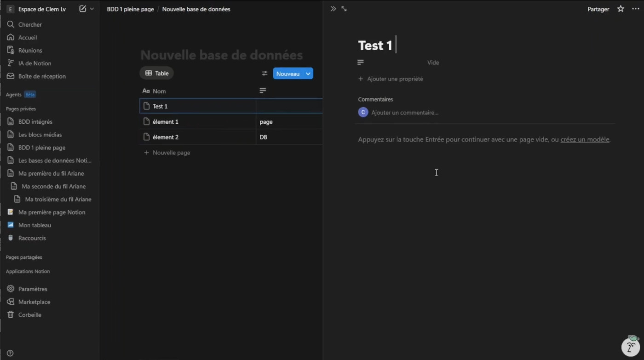Open Corbeille trash in sidebar
Image resolution: width=644 pixels, height=360 pixels.
[29, 315]
